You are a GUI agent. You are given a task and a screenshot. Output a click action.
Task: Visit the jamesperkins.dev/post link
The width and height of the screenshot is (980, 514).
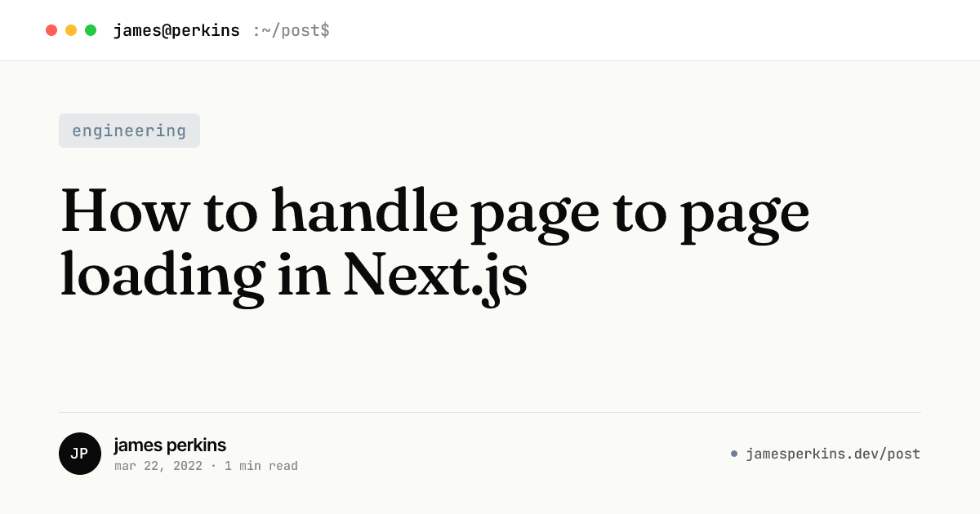point(833,454)
